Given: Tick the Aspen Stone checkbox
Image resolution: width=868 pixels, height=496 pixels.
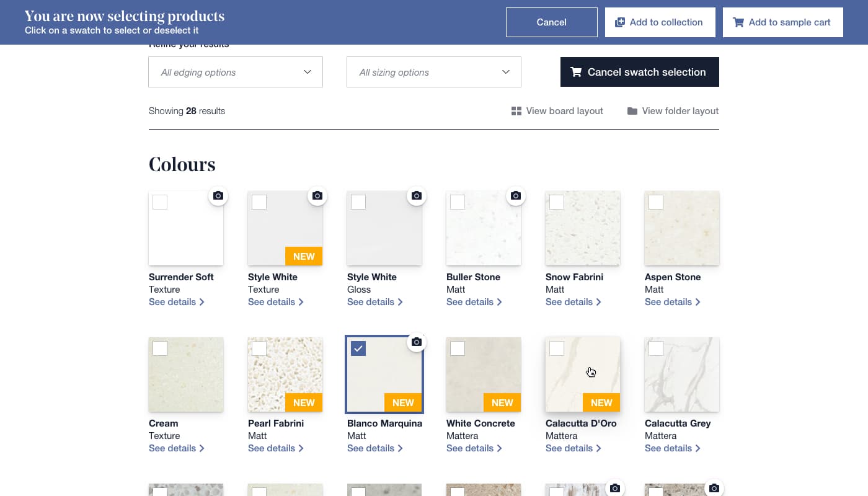Looking at the screenshot, I should 656,202.
